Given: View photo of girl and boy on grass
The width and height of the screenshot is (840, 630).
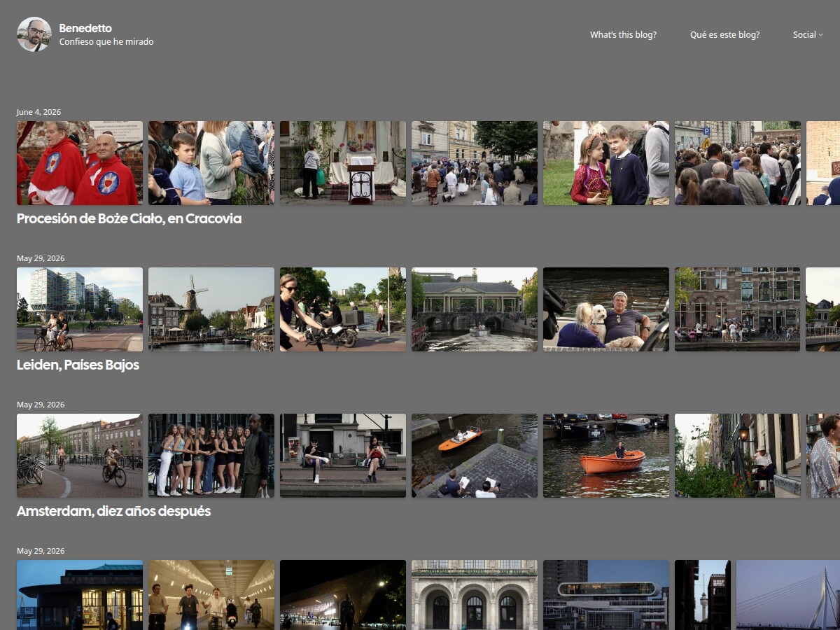Looking at the screenshot, I should (x=606, y=163).
